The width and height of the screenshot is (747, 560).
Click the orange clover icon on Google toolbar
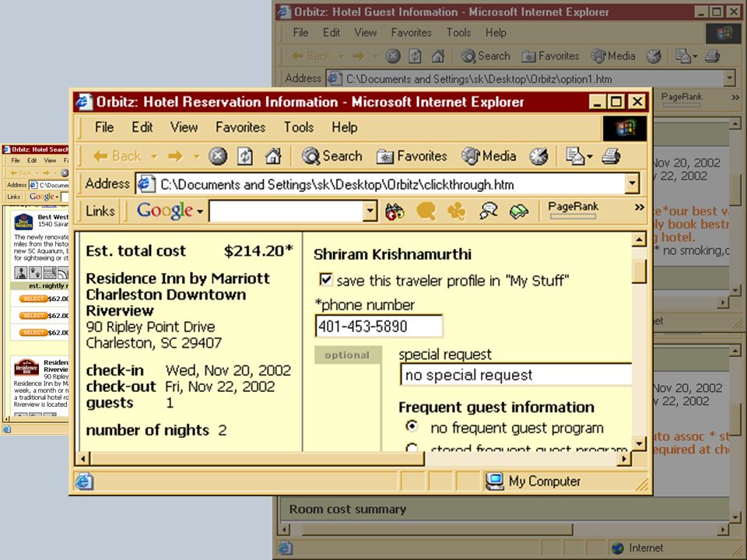pyautogui.click(x=457, y=212)
